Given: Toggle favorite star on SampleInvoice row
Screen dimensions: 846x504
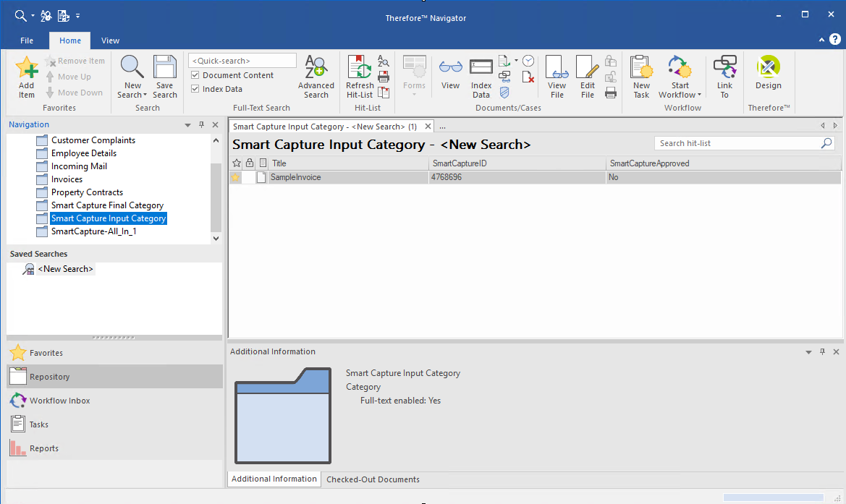Looking at the screenshot, I should coord(235,177).
